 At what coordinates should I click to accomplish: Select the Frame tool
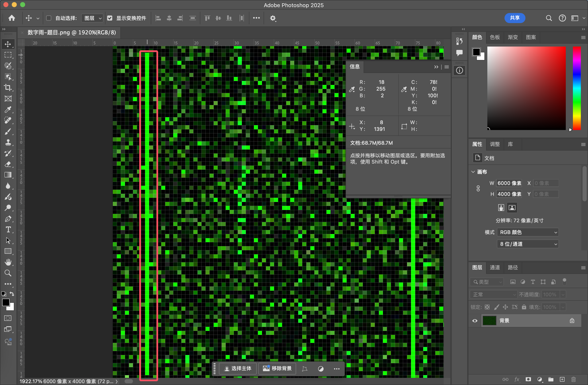(8, 99)
